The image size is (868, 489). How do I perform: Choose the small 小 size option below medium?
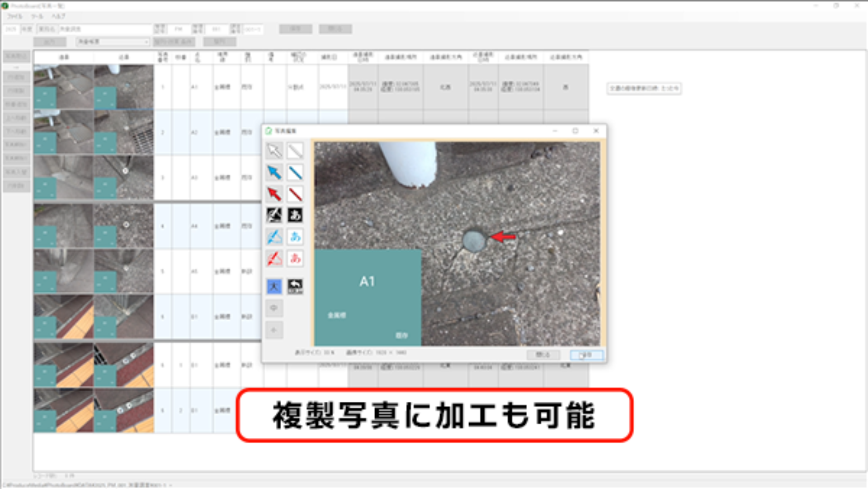click(274, 330)
